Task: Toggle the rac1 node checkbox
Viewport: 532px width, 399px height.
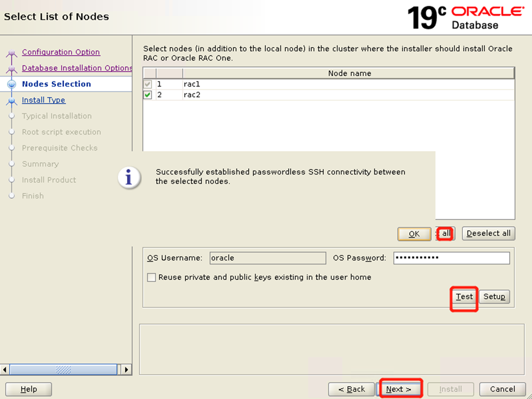Action: pos(148,84)
